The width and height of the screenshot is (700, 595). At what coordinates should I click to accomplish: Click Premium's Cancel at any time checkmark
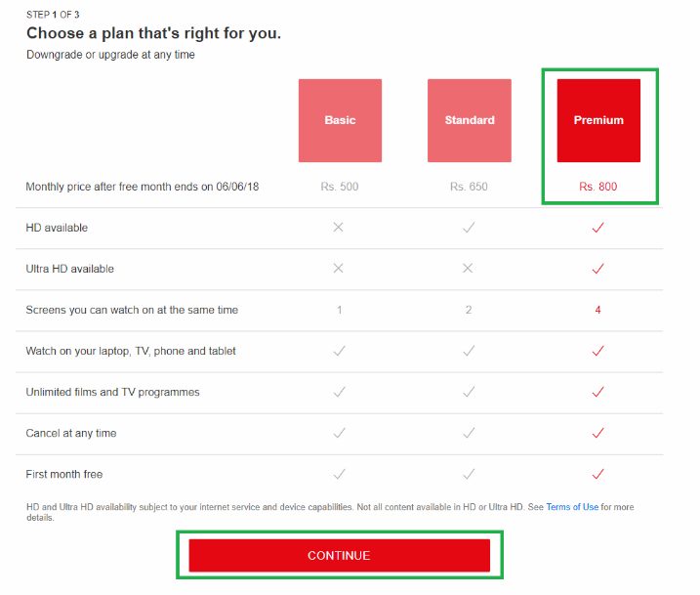[x=598, y=433]
